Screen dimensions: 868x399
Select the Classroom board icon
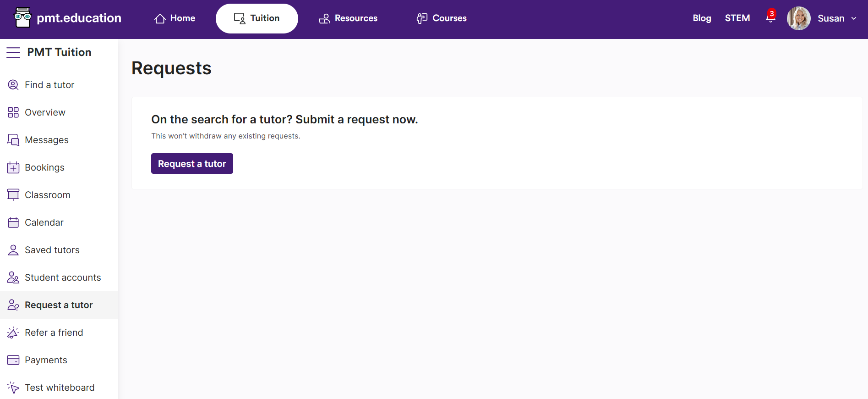point(13,195)
